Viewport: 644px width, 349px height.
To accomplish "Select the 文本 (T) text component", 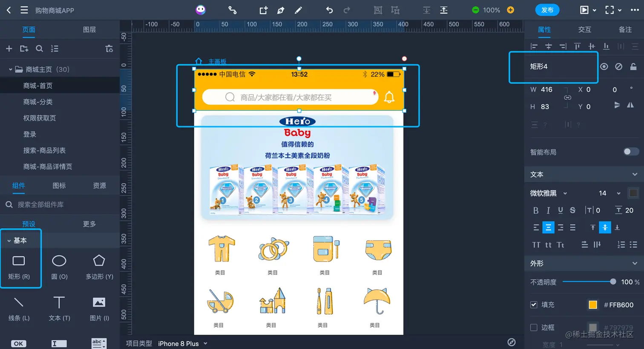I will [x=59, y=309].
